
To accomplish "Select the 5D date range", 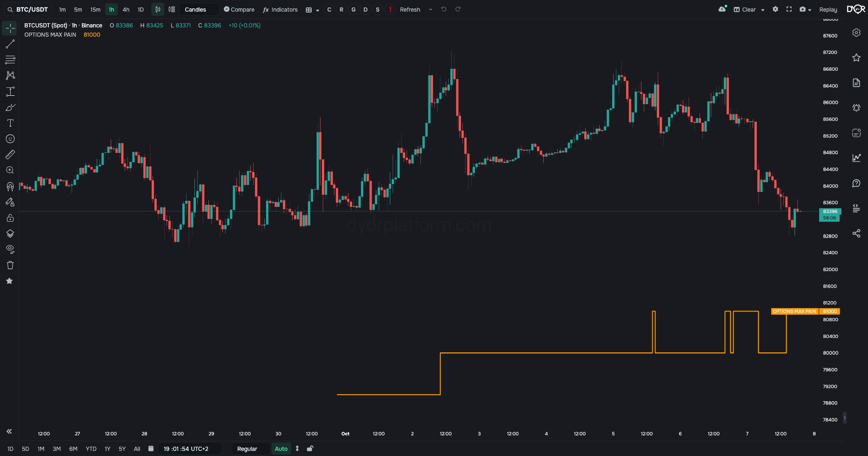I will pos(26,449).
